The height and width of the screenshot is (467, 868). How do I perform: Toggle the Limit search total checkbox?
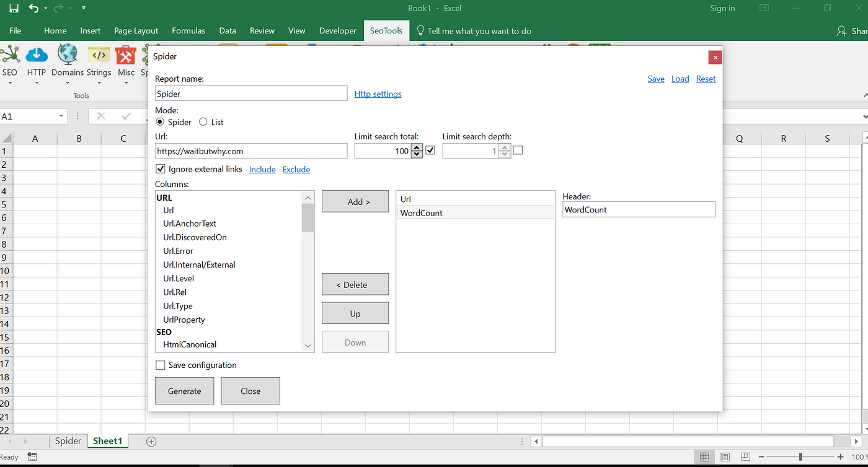[430, 150]
